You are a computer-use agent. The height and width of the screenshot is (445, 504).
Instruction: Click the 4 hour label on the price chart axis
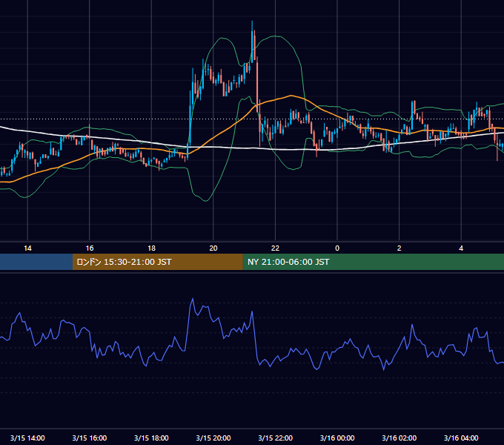(461, 248)
